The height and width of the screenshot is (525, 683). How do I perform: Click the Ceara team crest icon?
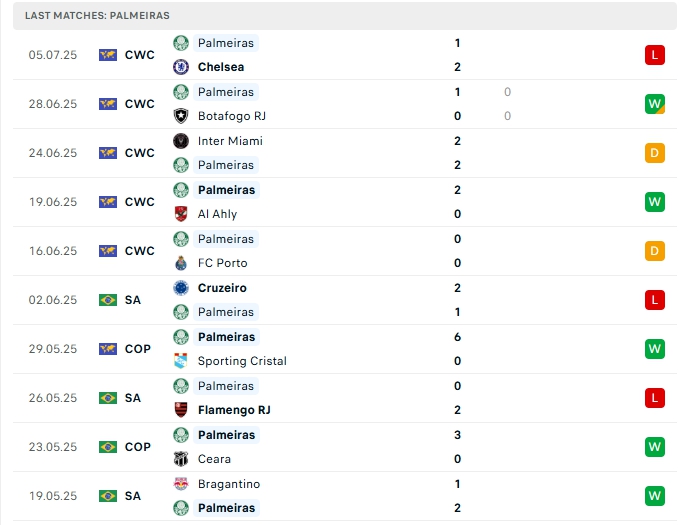pos(181,459)
